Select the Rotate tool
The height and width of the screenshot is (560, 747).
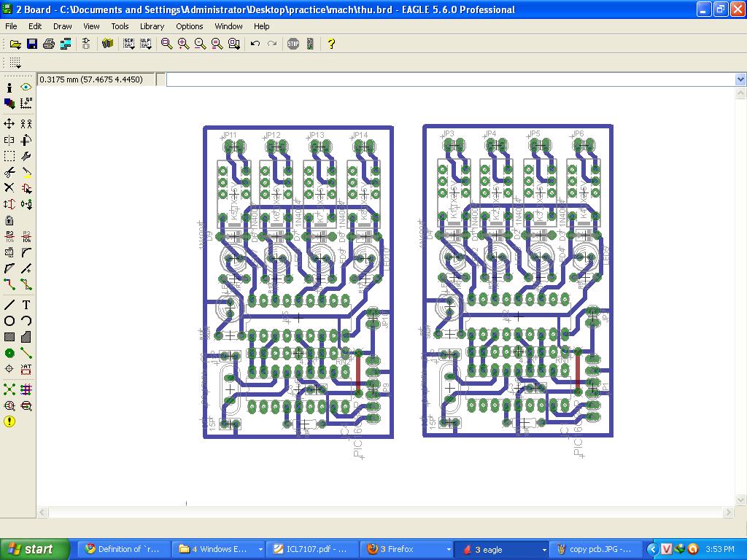(x=26, y=140)
